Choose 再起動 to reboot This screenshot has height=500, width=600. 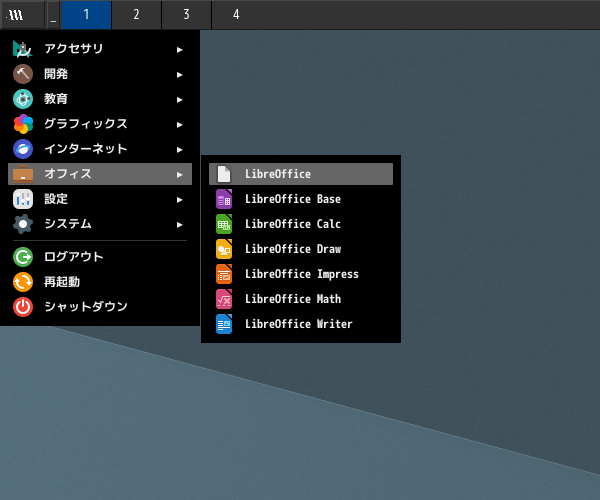pyautogui.click(x=100, y=282)
